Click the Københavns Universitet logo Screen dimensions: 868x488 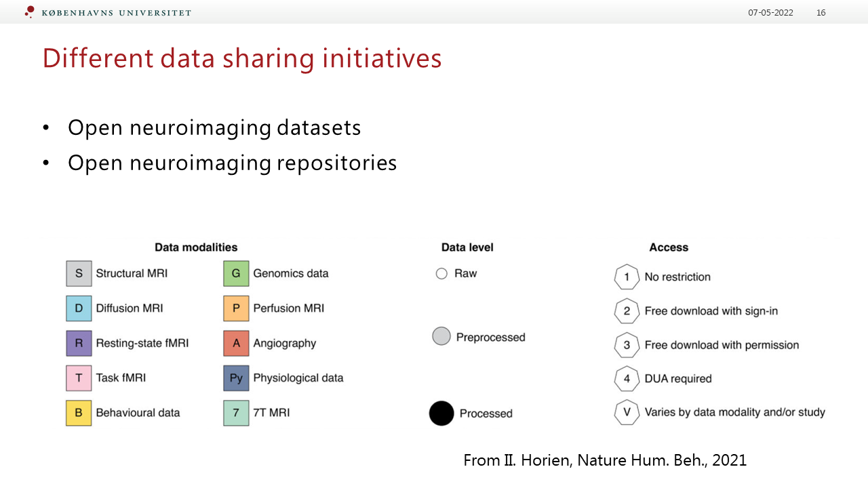108,12
